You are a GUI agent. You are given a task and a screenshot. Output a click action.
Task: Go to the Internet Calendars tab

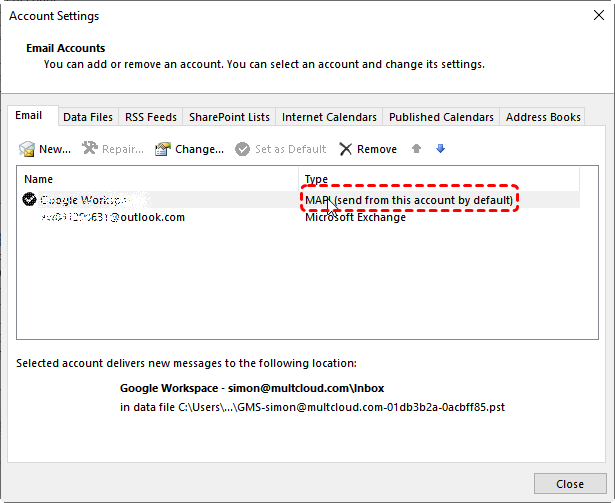tap(329, 117)
